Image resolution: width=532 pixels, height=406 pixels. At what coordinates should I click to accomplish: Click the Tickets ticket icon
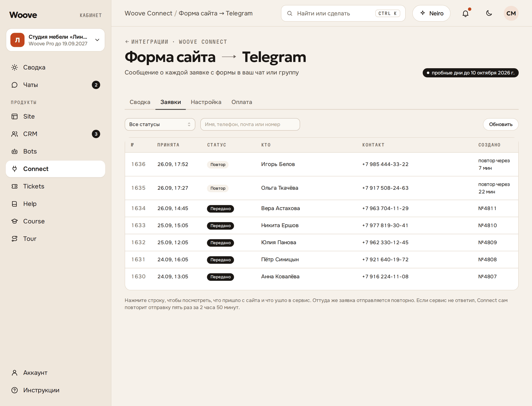pos(15,186)
